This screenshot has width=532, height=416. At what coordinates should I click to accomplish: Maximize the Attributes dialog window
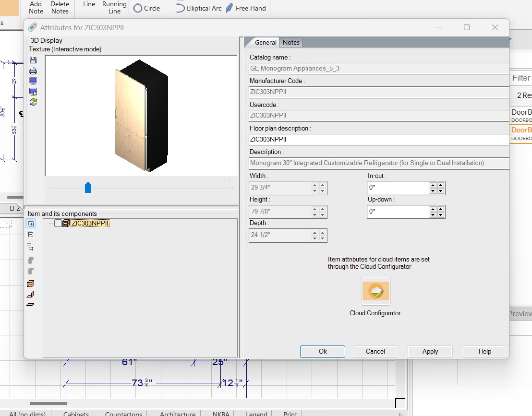[467, 27]
